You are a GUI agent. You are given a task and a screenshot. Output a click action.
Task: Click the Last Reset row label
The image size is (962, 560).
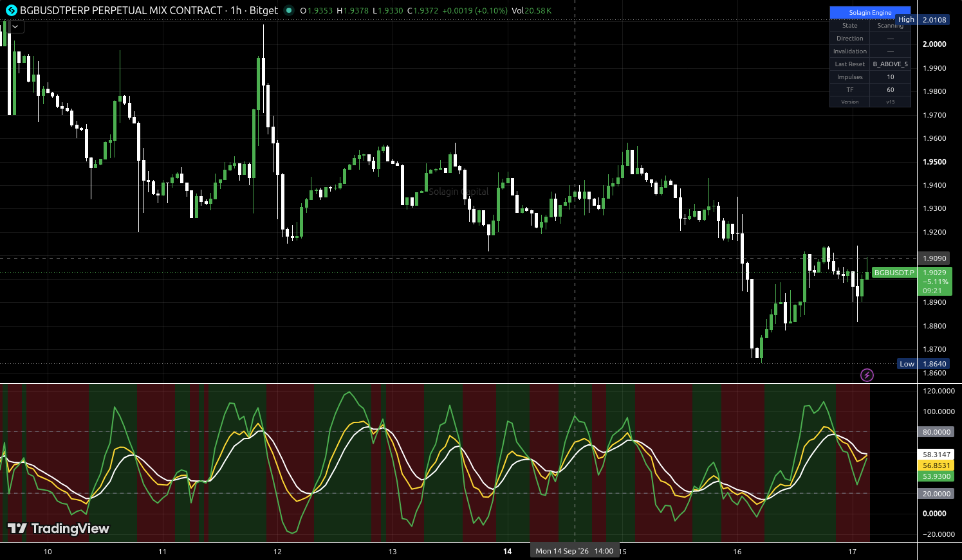pos(849,64)
